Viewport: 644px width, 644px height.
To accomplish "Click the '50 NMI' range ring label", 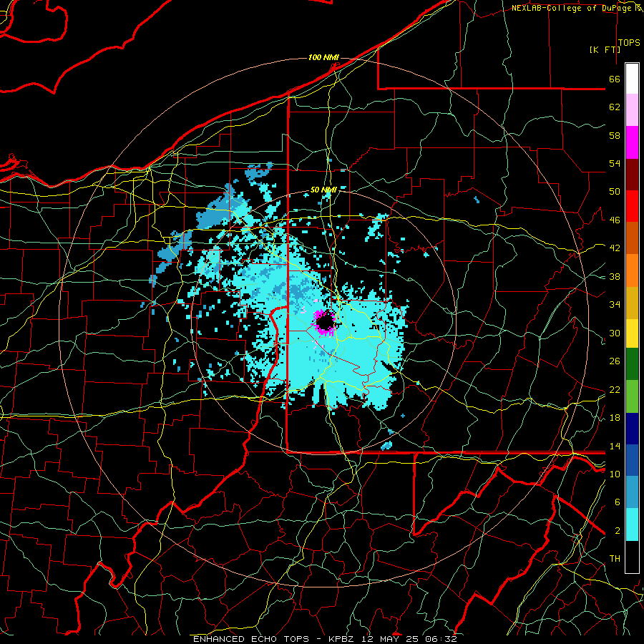I will click(323, 190).
